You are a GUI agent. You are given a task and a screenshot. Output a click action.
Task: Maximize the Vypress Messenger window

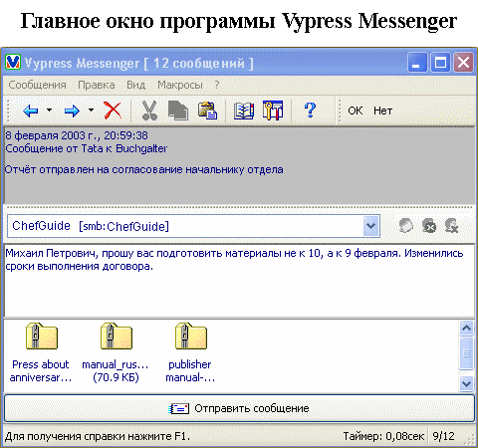(440, 62)
